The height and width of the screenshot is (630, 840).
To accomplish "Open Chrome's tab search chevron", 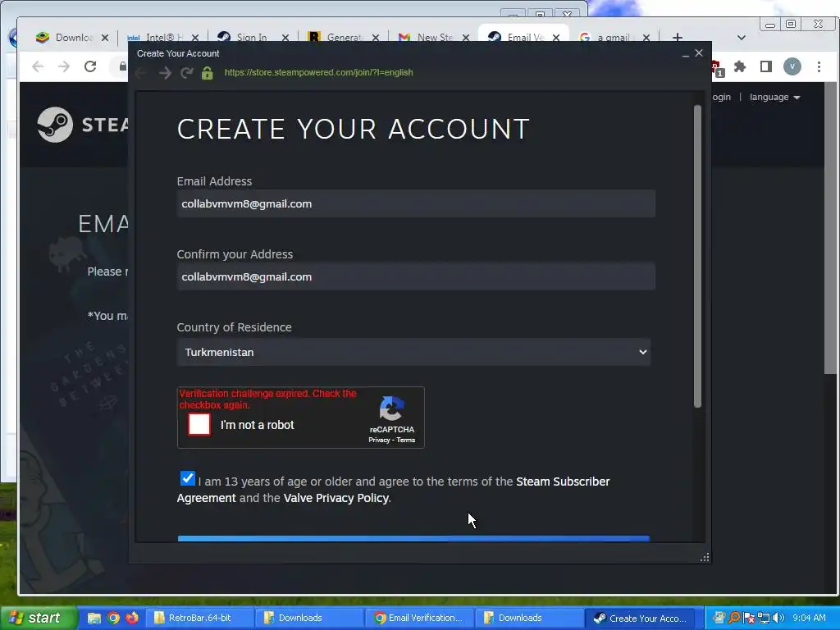I will 742,38.
